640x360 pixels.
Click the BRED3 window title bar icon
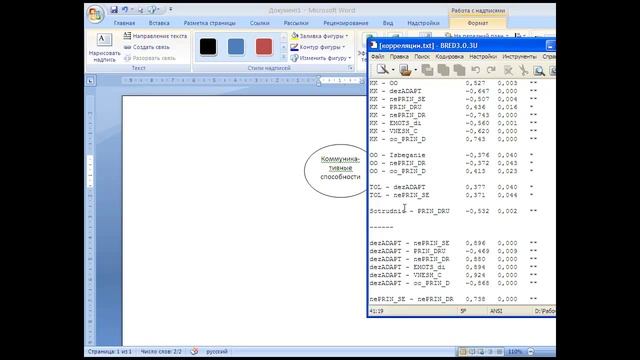[x=373, y=45]
